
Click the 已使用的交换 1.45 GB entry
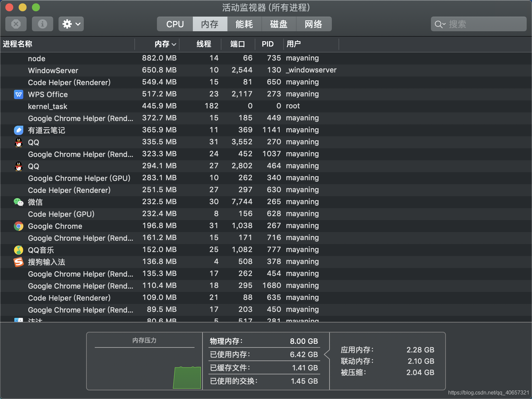[264, 381]
